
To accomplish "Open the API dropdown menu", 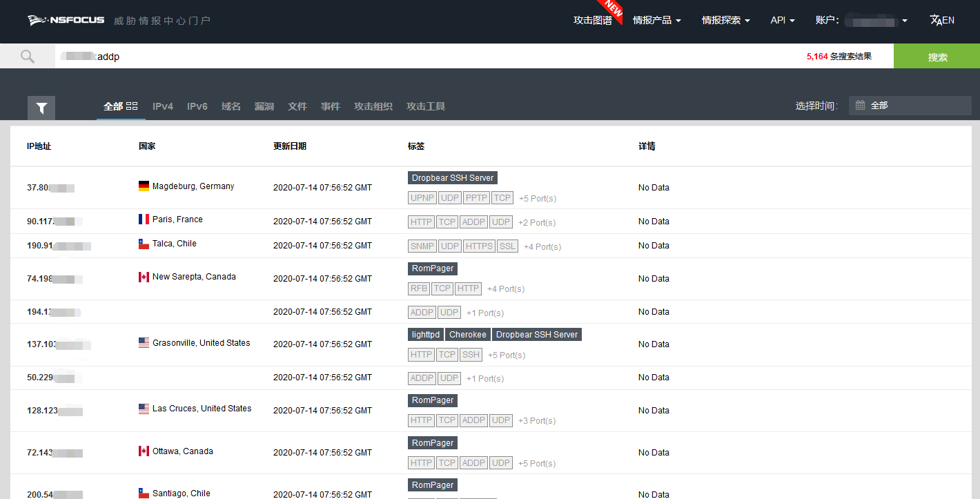I will pyautogui.click(x=782, y=21).
